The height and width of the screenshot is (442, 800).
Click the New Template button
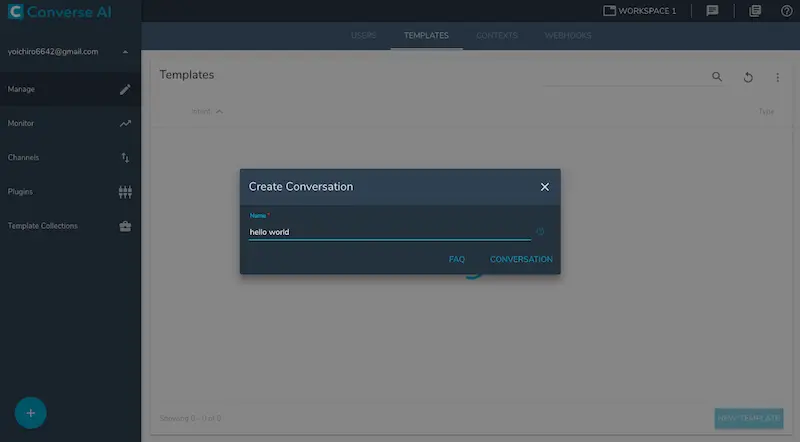tap(749, 418)
